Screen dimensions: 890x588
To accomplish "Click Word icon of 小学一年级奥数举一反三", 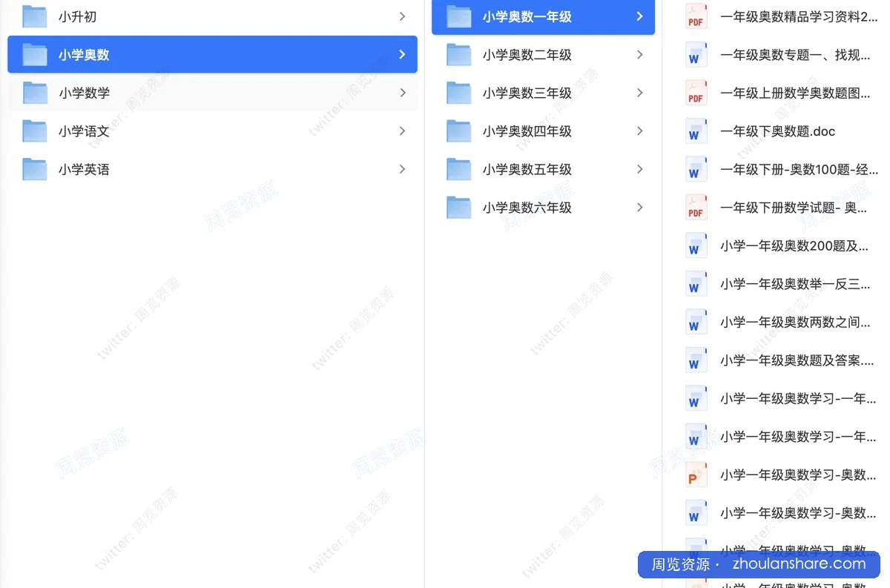I will 696,284.
